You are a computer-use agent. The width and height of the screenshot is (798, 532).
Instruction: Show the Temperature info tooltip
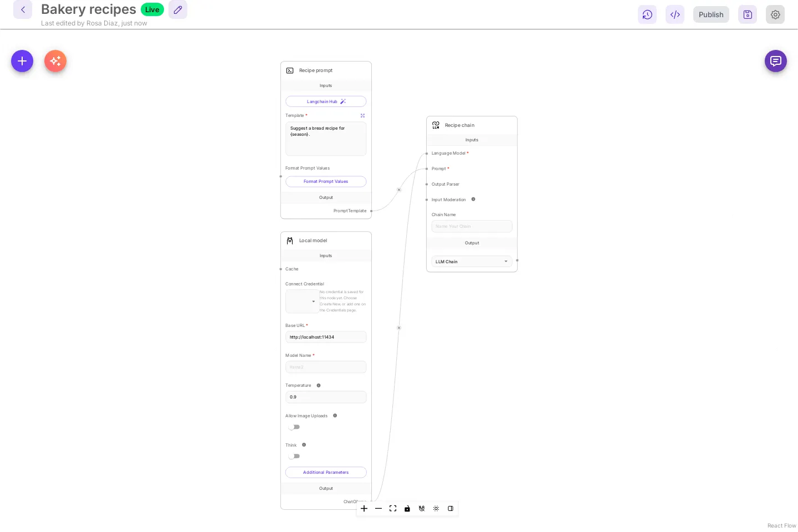(x=319, y=385)
